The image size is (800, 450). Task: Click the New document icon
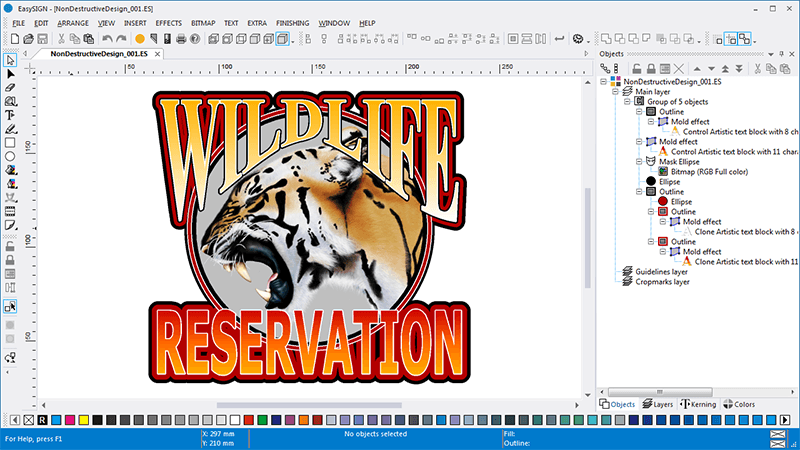pyautogui.click(x=14, y=39)
